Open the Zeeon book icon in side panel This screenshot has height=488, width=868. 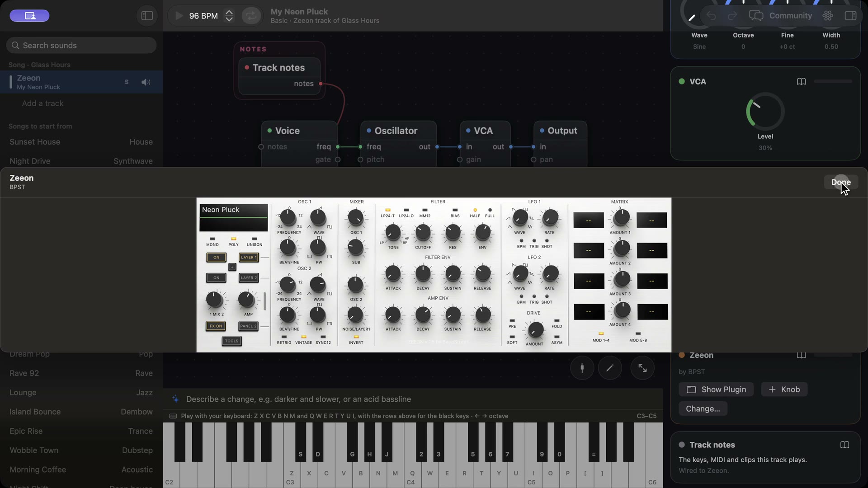(801, 355)
